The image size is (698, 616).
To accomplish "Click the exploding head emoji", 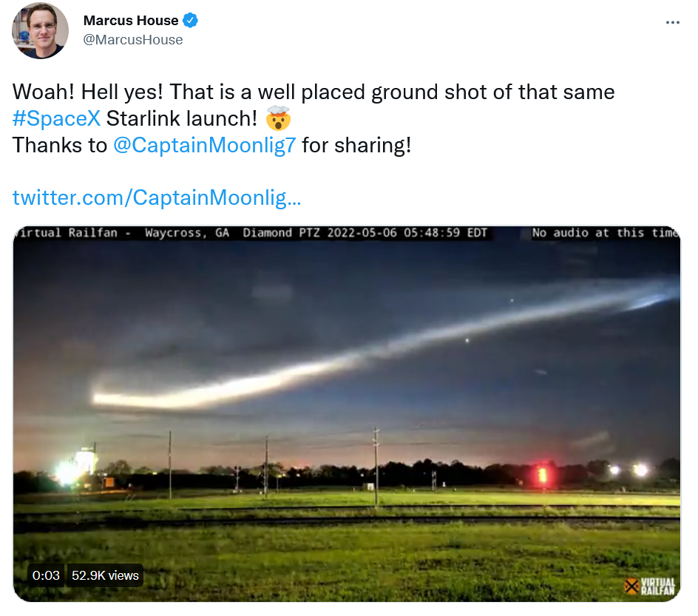I will point(278,118).
